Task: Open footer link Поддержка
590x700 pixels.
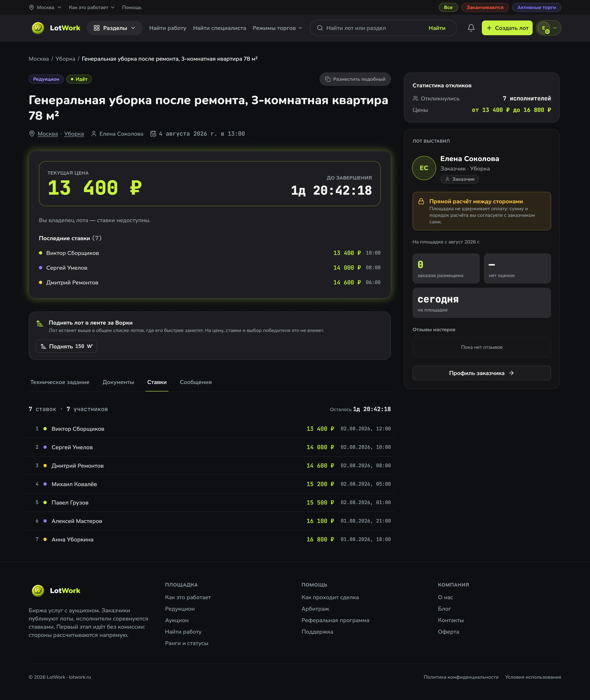Action: point(317,632)
